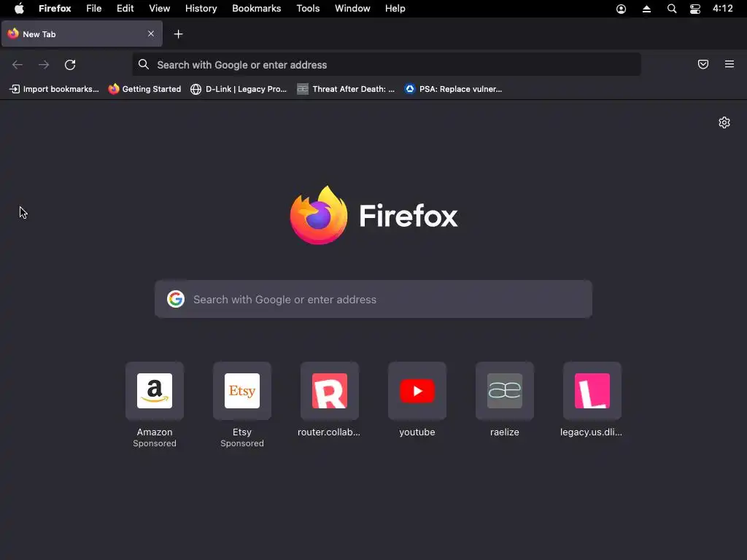
Task: Open the Threat After Death bookmark
Action: click(346, 89)
